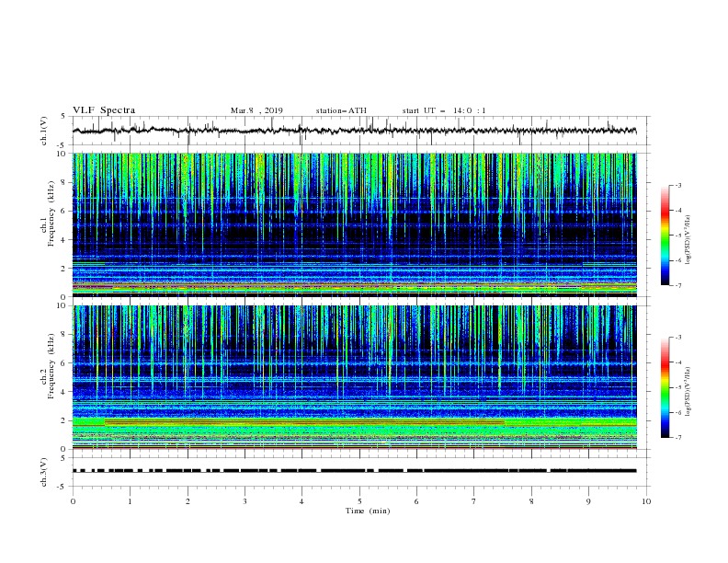Click the ch.3(V) black dashed trace
This screenshot has width=728, height=563.
pos(354,471)
